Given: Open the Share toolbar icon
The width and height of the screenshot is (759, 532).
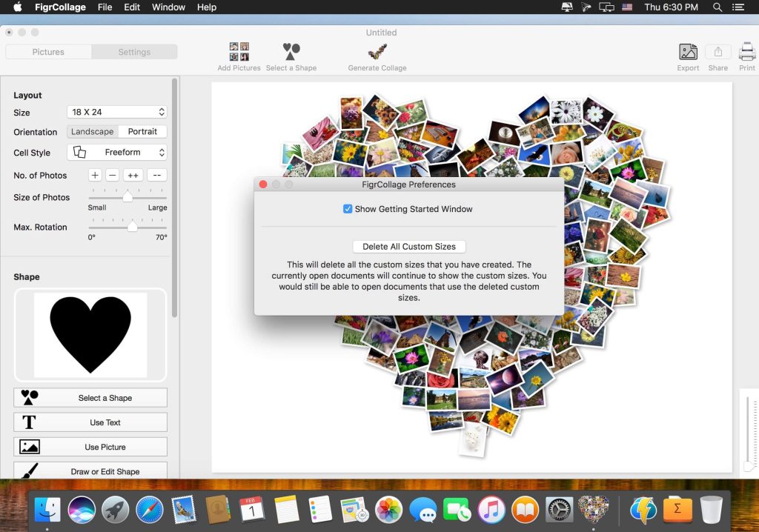Looking at the screenshot, I should click(x=717, y=52).
